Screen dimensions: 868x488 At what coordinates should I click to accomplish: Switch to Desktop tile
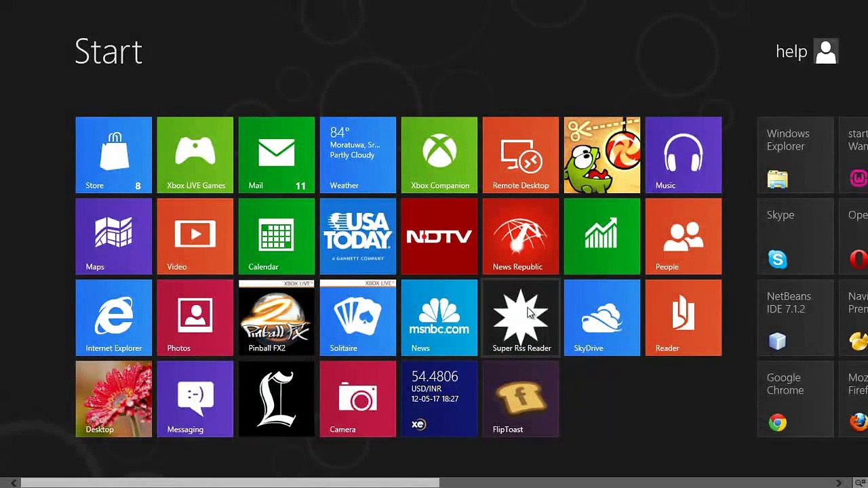click(113, 399)
